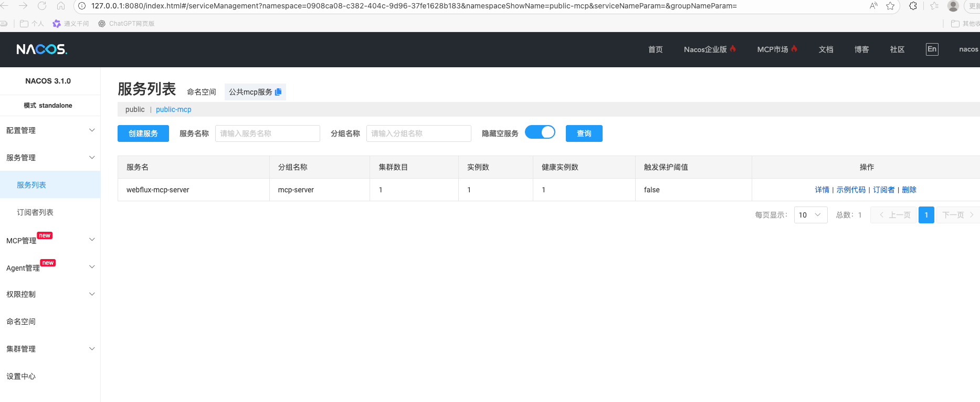
Task: Open Nacos企业版 in top navigation
Action: pos(710,49)
